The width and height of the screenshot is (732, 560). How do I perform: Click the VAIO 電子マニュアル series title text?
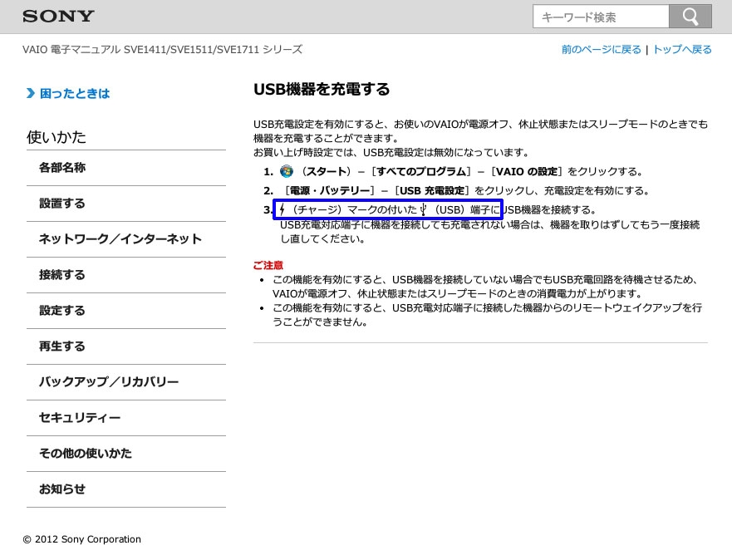(163, 50)
